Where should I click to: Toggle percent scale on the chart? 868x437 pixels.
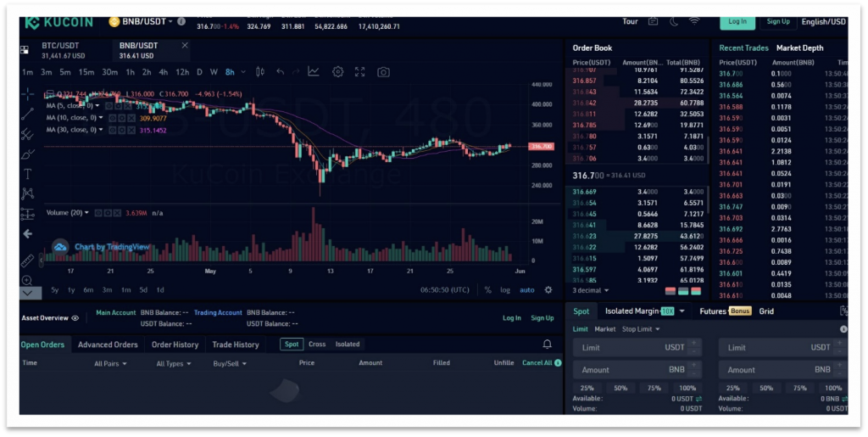tap(487, 290)
